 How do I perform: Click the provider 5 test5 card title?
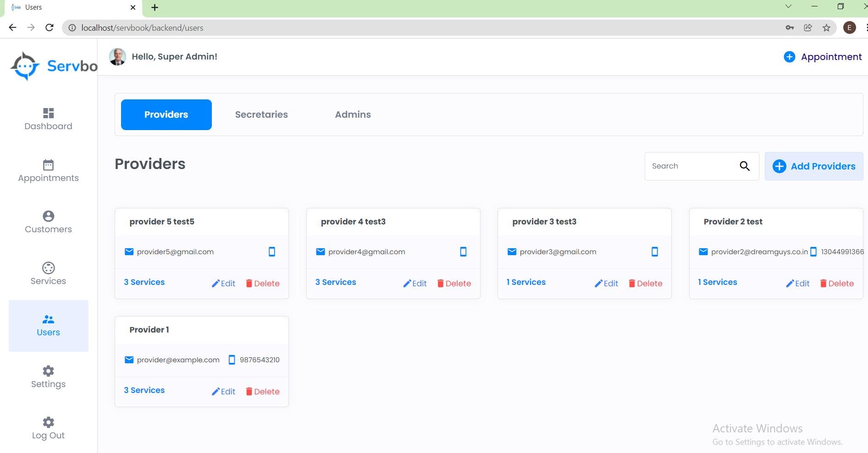(x=162, y=222)
